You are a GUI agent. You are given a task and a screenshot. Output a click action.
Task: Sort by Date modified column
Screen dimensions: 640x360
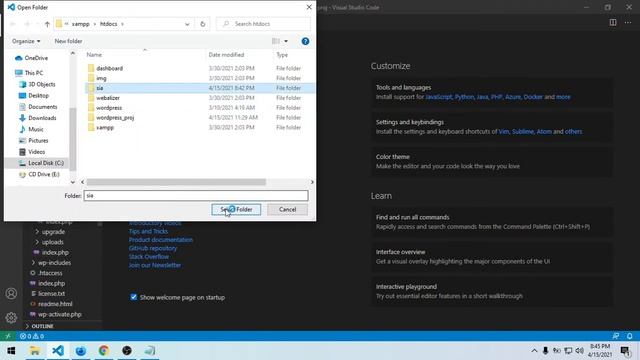coord(226,55)
